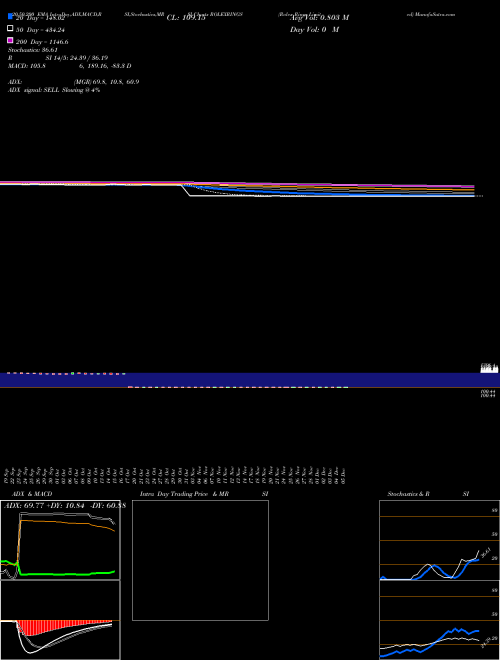500x660 pixels.
Task: Click the 'Stochastics: 86.61' reading
Action: pyautogui.click(x=33, y=50)
